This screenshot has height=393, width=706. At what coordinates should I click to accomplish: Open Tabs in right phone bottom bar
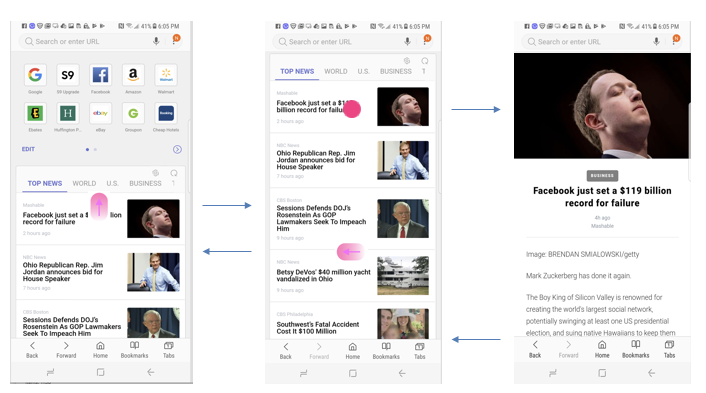[670, 349]
